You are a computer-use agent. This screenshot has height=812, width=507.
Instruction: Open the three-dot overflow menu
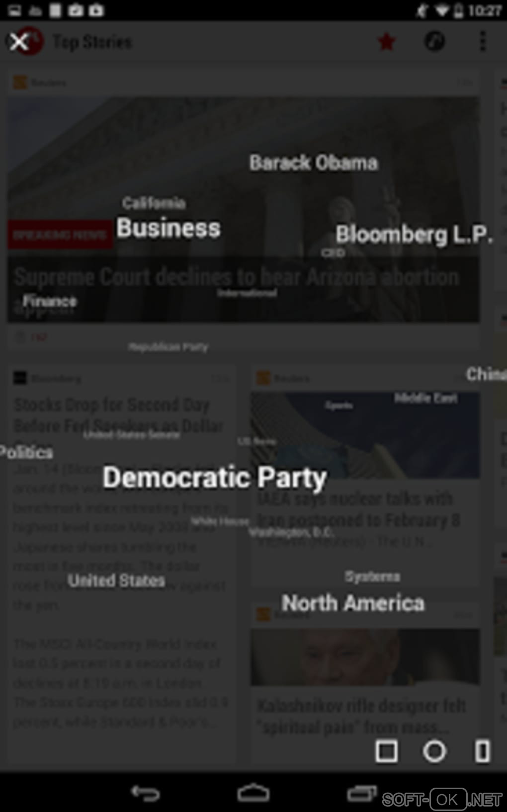coord(482,41)
